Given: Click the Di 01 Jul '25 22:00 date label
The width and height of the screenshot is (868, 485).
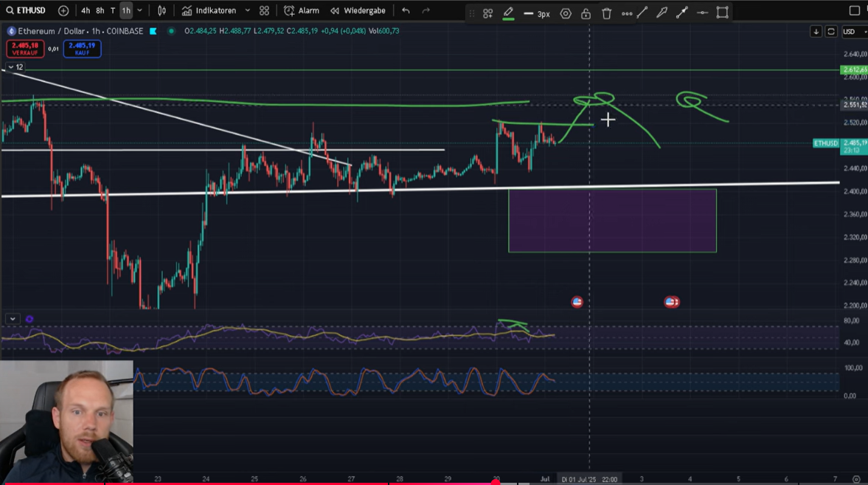Looking at the screenshot, I should (589, 479).
